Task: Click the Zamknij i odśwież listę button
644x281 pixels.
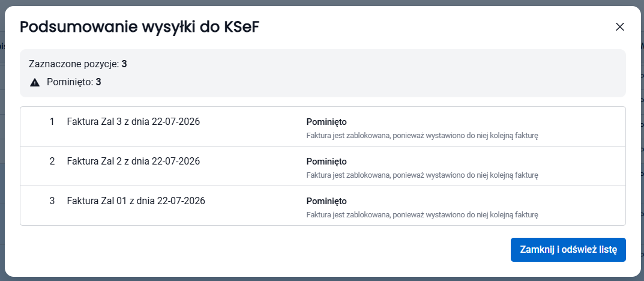Action: [568, 250]
